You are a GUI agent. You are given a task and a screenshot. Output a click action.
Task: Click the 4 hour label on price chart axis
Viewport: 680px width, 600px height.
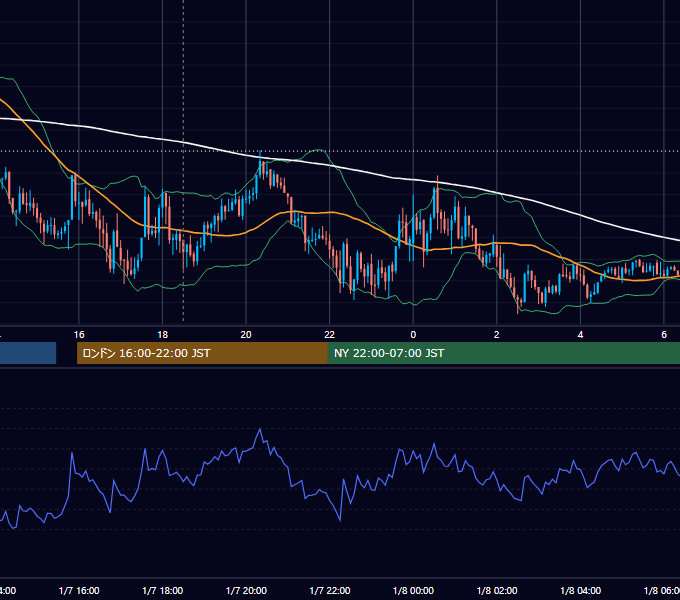pos(580,334)
